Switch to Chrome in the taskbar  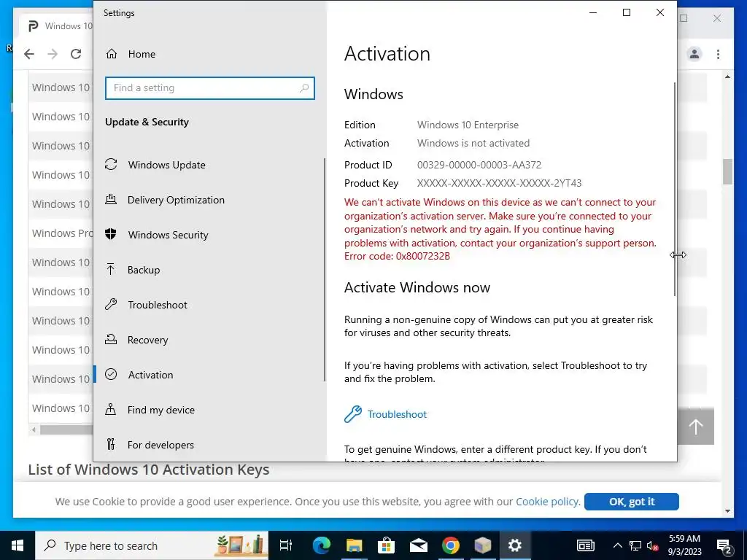tap(451, 545)
